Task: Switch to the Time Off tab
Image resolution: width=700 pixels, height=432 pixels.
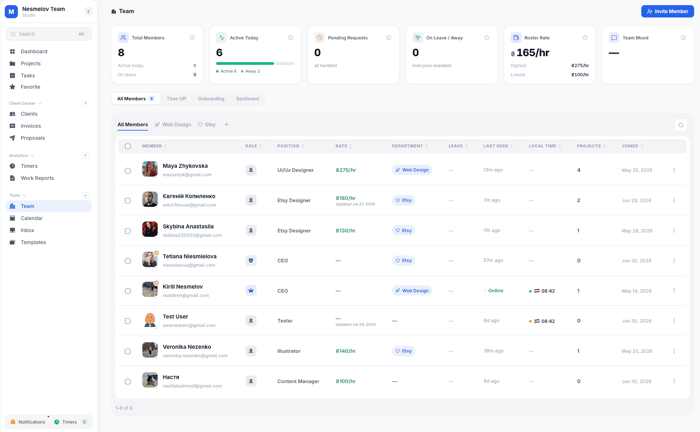Action: tap(176, 99)
